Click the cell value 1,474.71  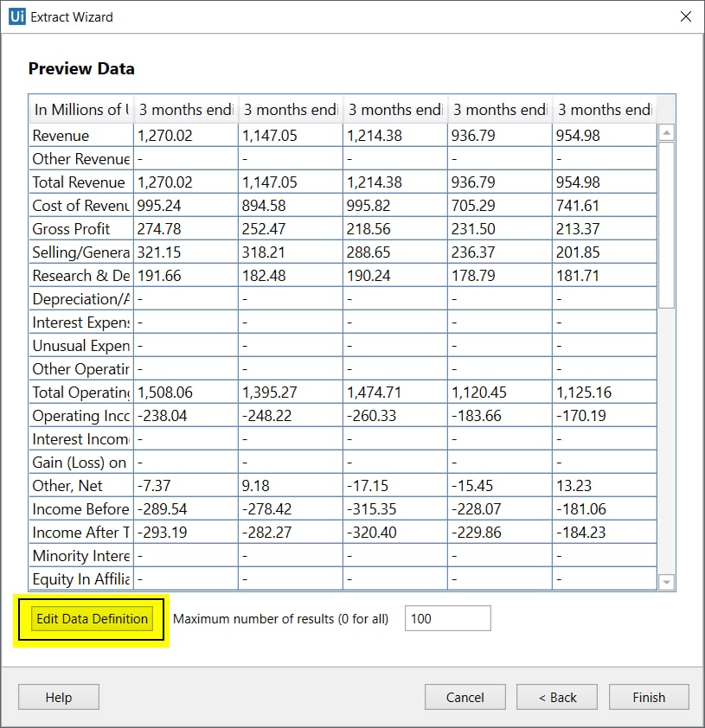pos(395,392)
